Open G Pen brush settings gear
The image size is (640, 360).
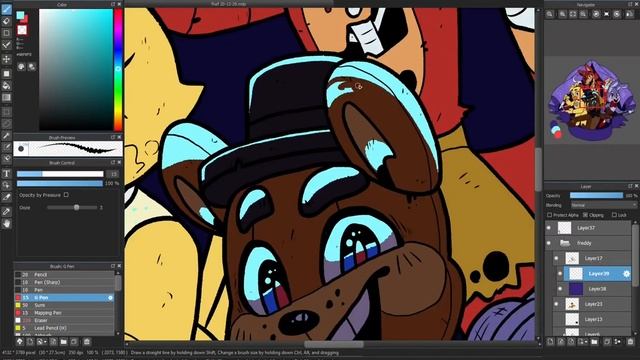pos(110,298)
